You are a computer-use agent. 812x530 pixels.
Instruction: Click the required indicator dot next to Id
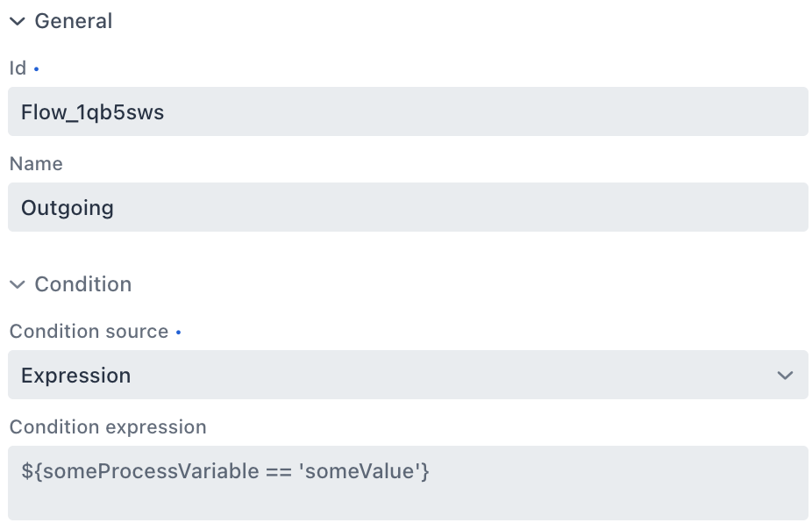coord(35,68)
